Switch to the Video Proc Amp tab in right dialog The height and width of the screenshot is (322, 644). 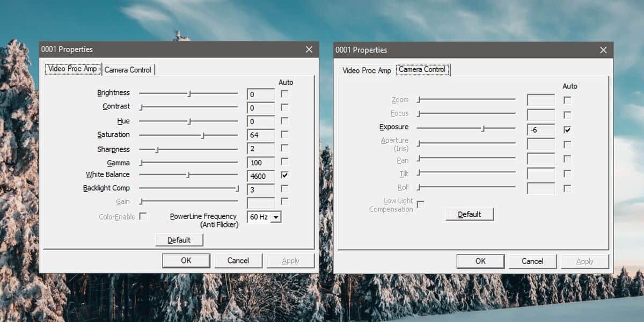click(366, 70)
